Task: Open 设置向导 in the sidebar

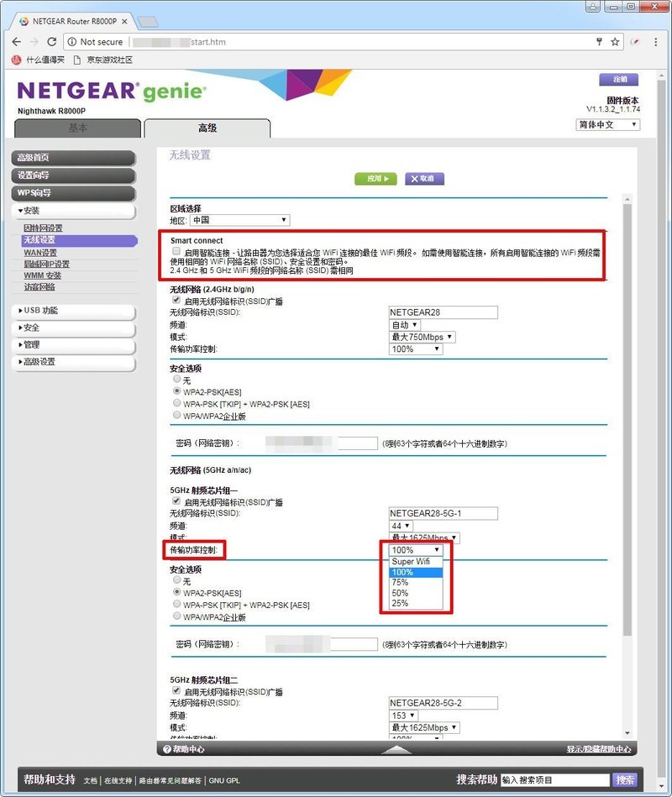Action: point(74,176)
